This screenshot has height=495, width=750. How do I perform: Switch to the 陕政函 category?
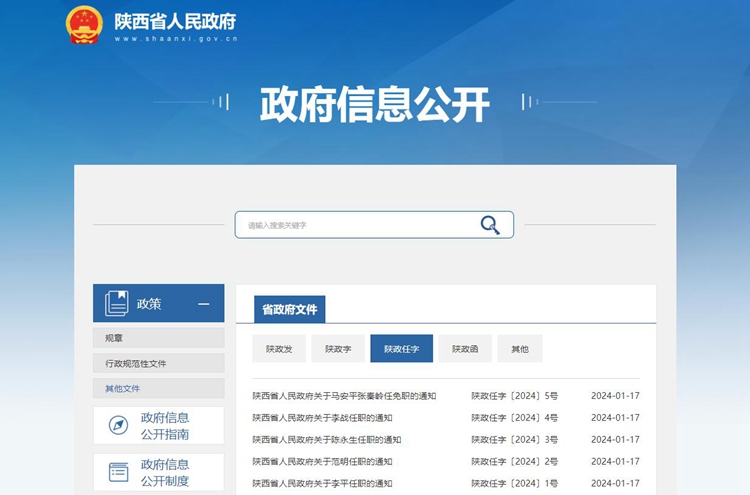tap(465, 349)
